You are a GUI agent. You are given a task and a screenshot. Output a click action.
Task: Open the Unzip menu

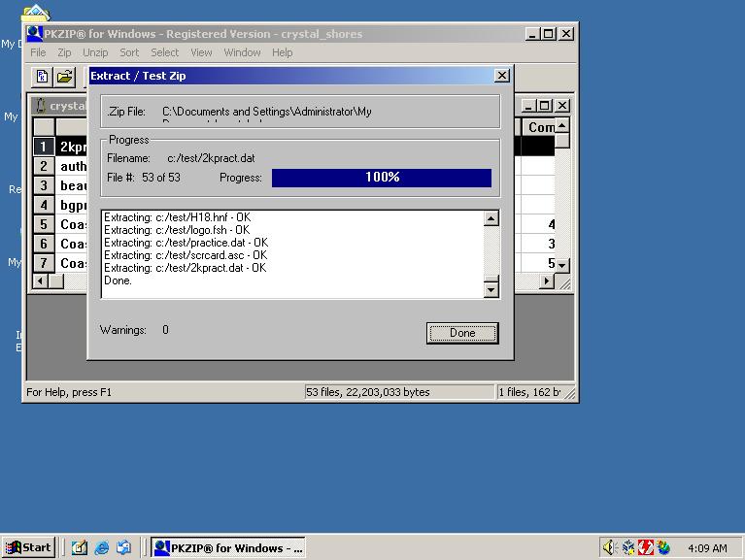(x=95, y=52)
